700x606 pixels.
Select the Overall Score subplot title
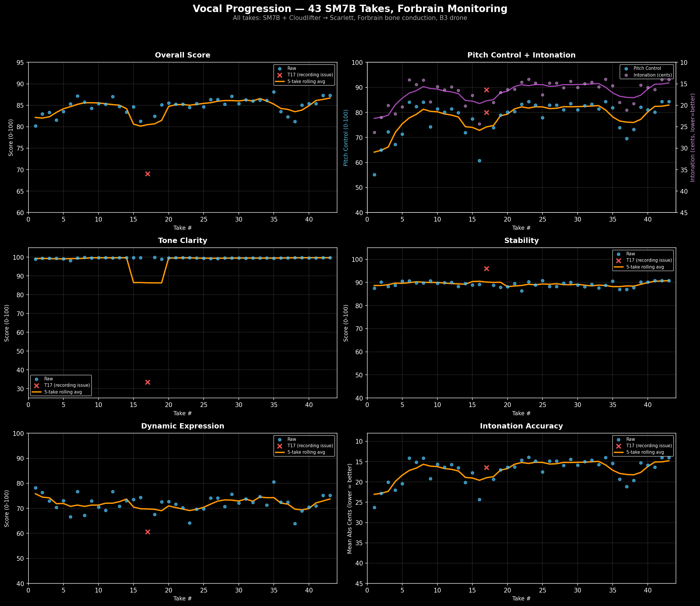[182, 55]
